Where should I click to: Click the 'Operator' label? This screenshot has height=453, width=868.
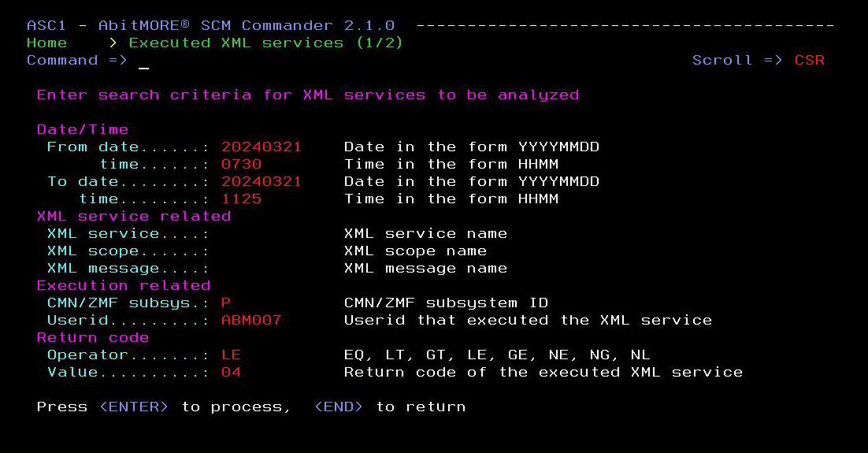tap(87, 355)
